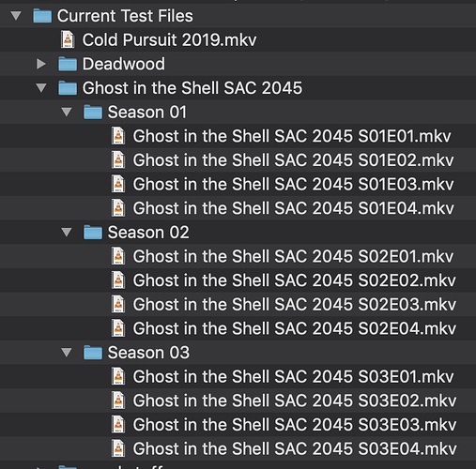Screen dimensions: 476x469
Task: Select the Current Test Files label
Action: click(x=125, y=16)
